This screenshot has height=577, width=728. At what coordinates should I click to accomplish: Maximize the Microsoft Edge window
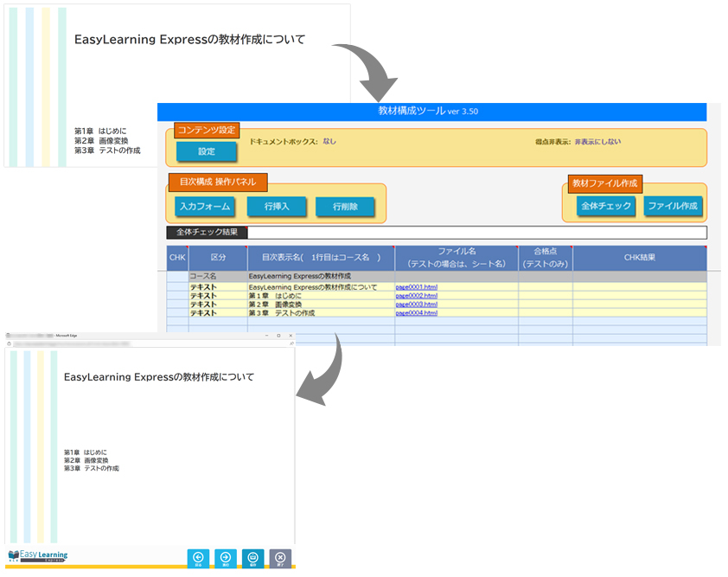[x=278, y=334]
